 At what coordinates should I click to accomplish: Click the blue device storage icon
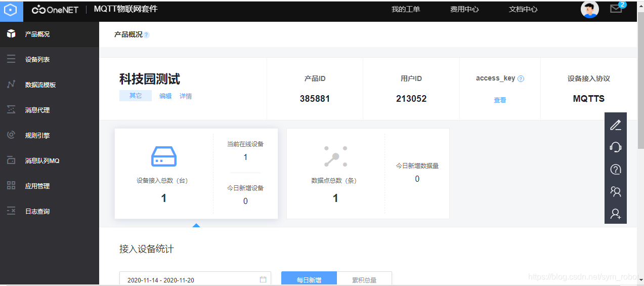coord(164,156)
